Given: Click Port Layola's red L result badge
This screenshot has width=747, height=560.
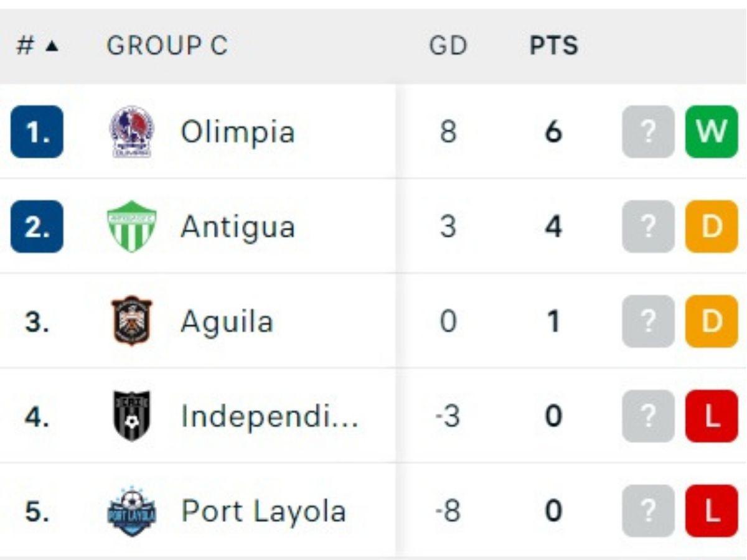Looking at the screenshot, I should [712, 511].
